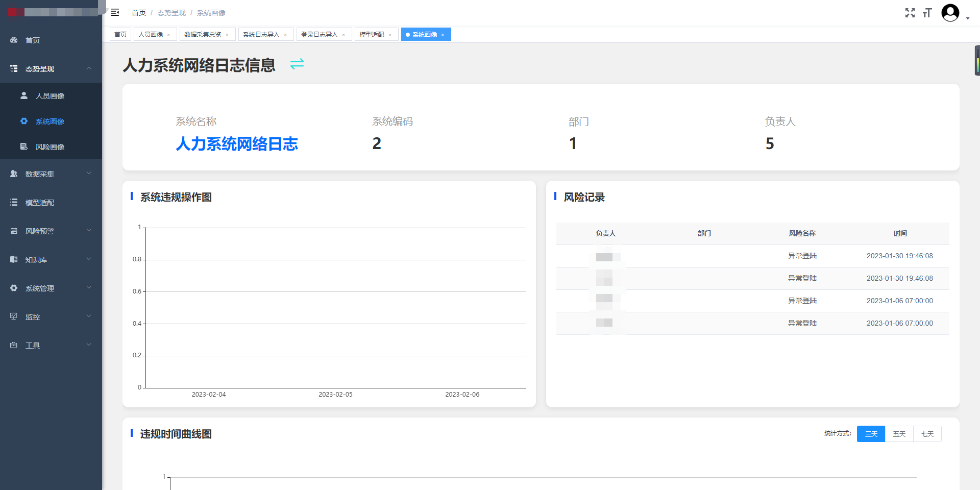Open 模型适配 in the sidebar
980x490 pixels.
coord(51,202)
